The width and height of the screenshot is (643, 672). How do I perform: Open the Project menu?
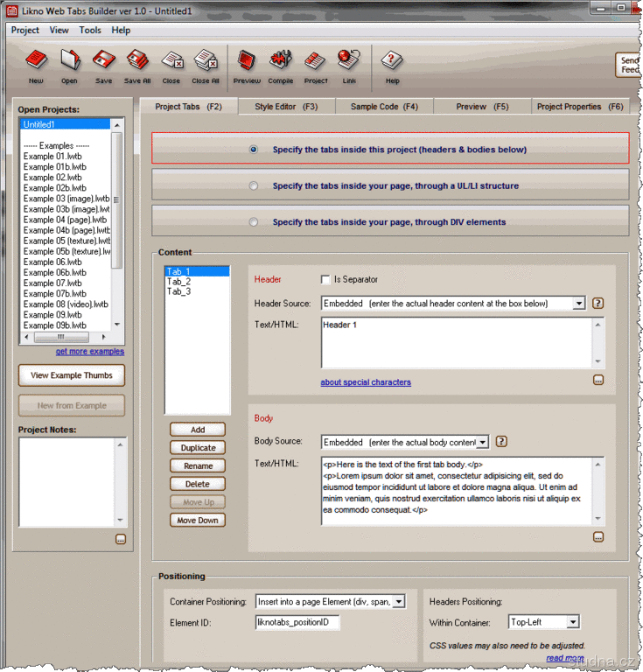(x=24, y=30)
